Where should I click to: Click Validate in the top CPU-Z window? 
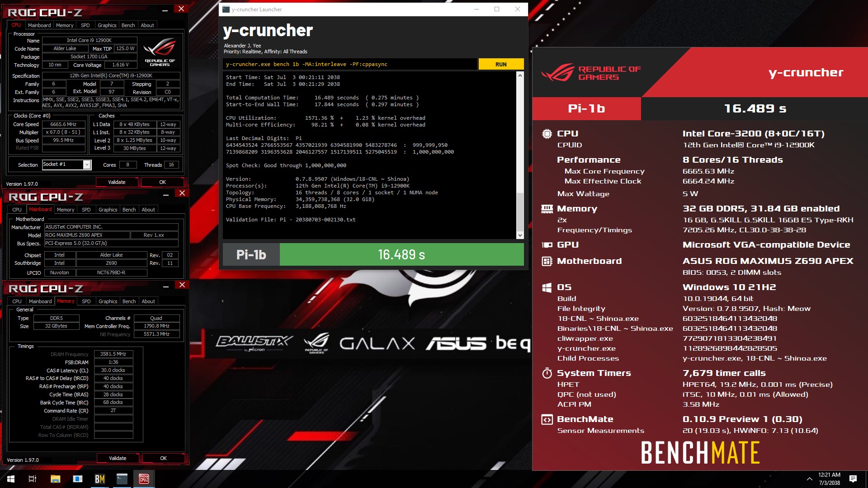117,182
